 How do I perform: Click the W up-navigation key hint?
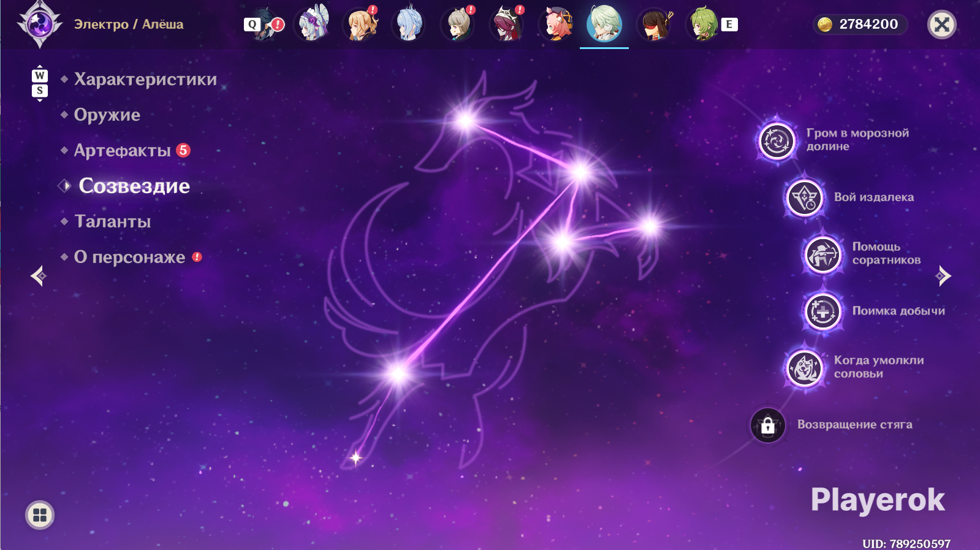pos(40,75)
